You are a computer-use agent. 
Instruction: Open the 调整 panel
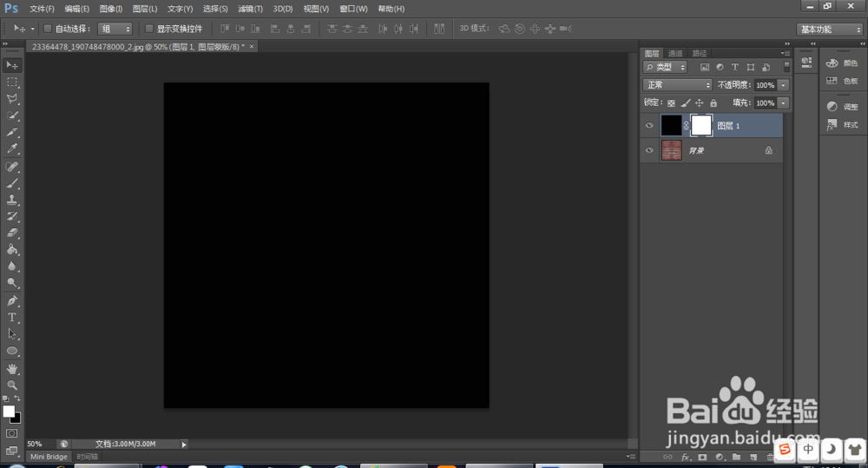(842, 106)
